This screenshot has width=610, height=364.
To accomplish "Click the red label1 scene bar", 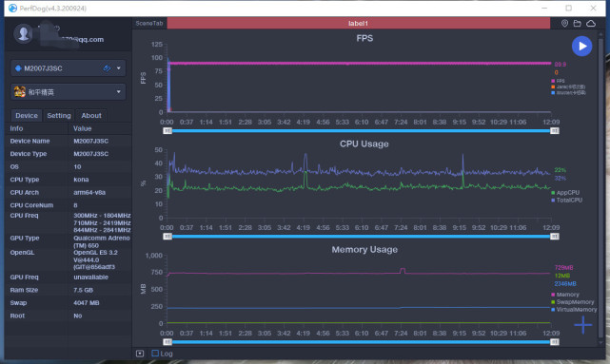I will tap(359, 24).
